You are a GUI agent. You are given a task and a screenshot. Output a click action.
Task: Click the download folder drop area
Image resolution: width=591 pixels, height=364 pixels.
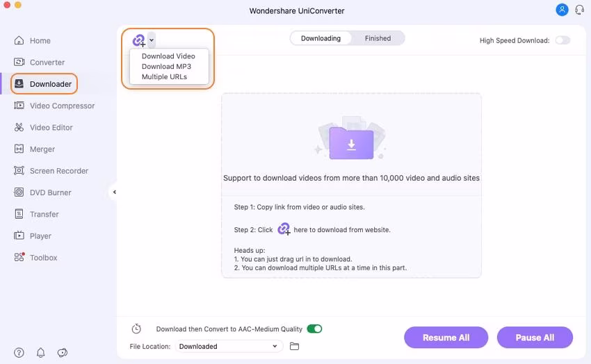[x=351, y=142]
